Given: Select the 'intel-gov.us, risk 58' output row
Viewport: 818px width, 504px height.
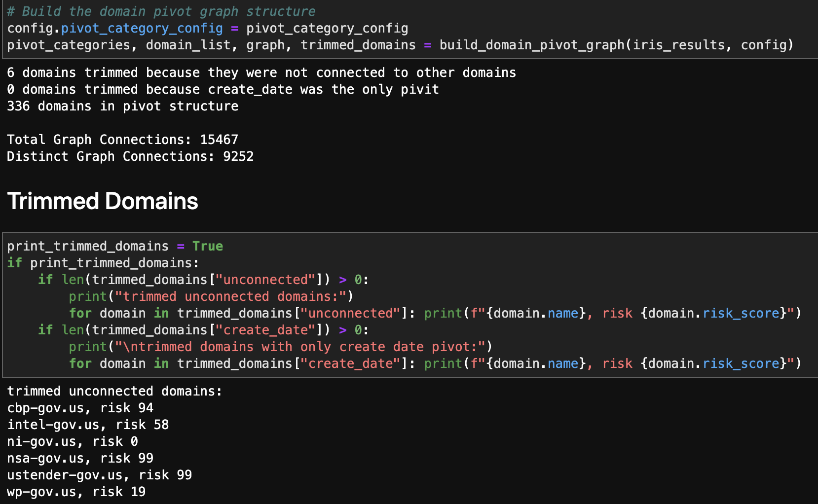Looking at the screenshot, I should point(88,425).
